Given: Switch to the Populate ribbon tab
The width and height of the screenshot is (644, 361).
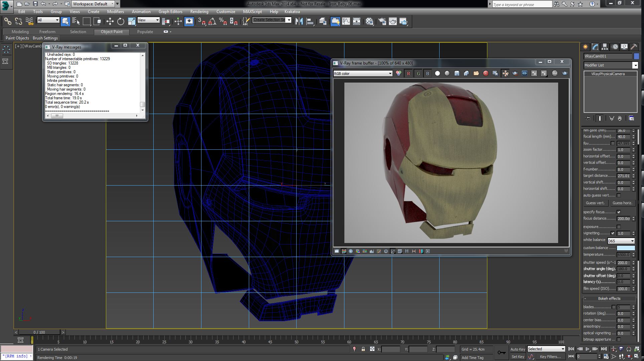Looking at the screenshot, I should 145,32.
